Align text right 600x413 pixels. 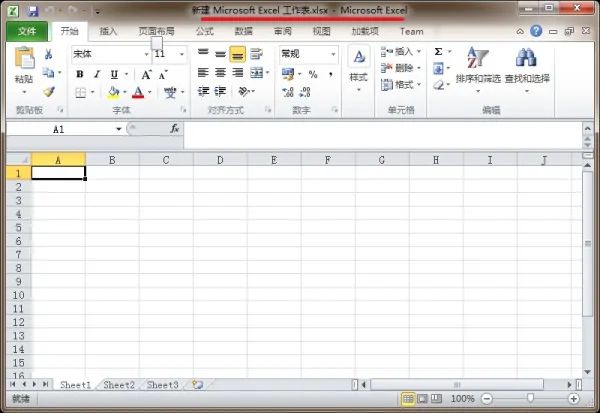click(238, 72)
